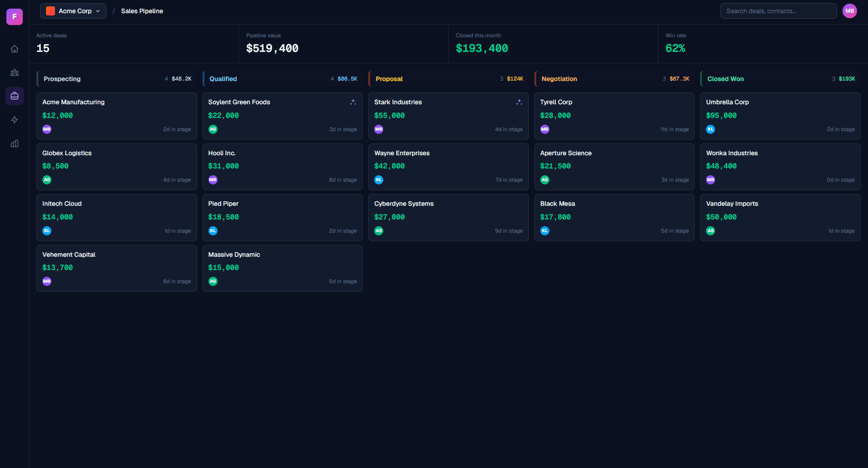Open the Home icon in sidebar
Viewport: 868px width, 468px height.
coord(15,49)
